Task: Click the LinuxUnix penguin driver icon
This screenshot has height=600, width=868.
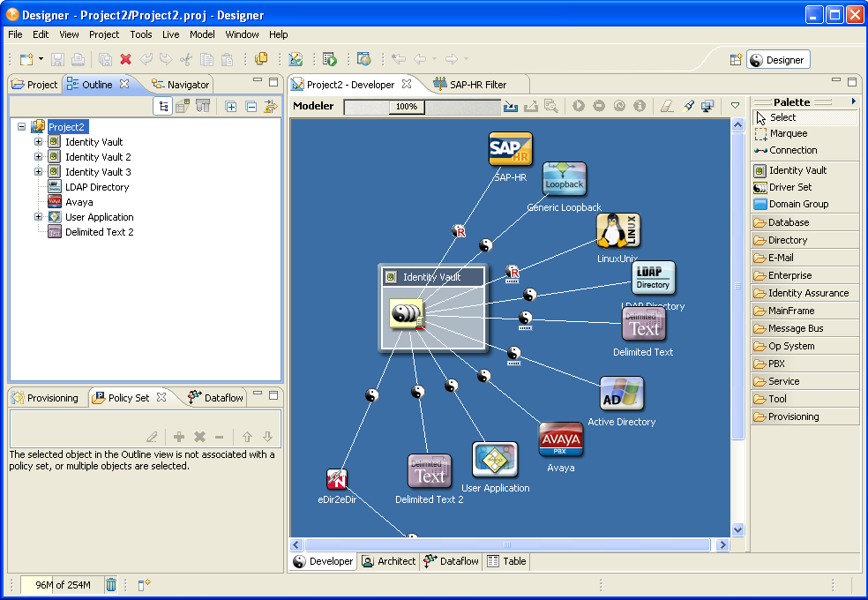Action: [x=618, y=231]
